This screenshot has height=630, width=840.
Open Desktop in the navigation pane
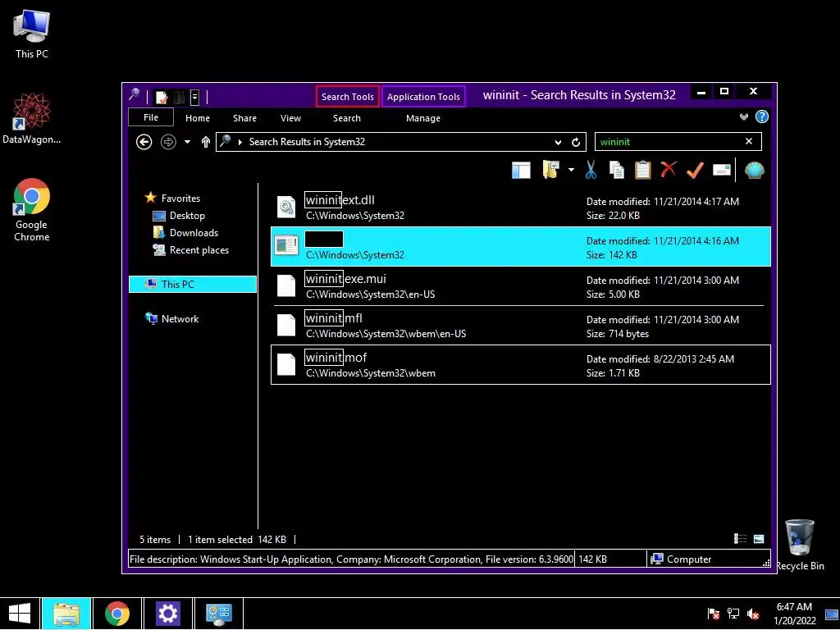pyautogui.click(x=178, y=216)
